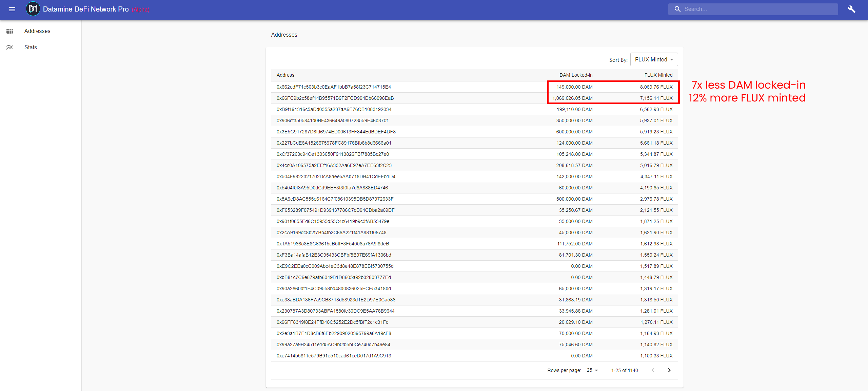Open the hamburger navigation menu
Screen dimensions: 868x391
pos(12,9)
